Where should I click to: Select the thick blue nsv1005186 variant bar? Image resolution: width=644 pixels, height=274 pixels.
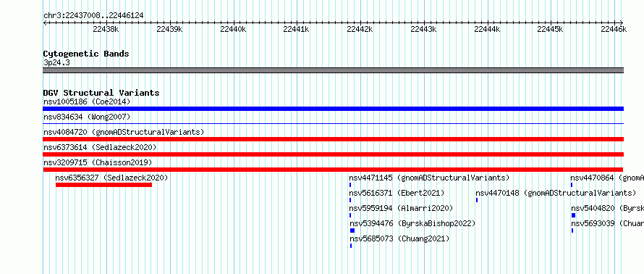(333, 109)
